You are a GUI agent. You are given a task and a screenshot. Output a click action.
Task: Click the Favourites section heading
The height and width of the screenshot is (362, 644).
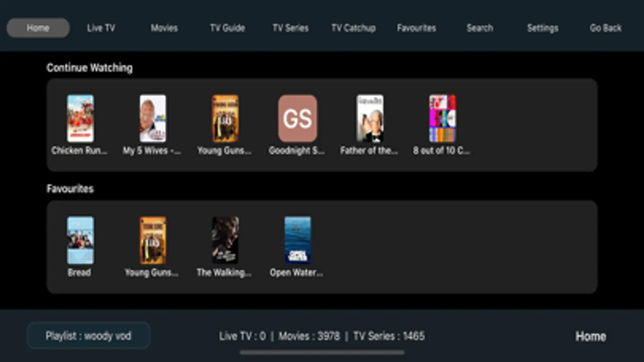(x=70, y=189)
